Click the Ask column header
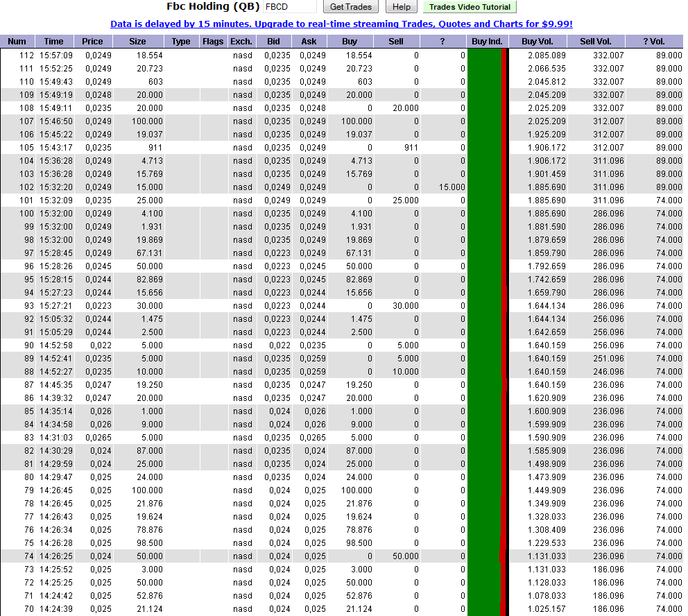The image size is (688, 616). tap(309, 41)
